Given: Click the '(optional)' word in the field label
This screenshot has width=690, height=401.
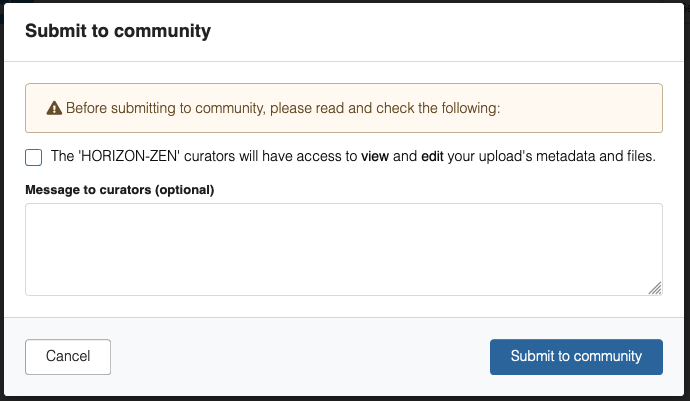Looking at the screenshot, I should tap(187, 189).
